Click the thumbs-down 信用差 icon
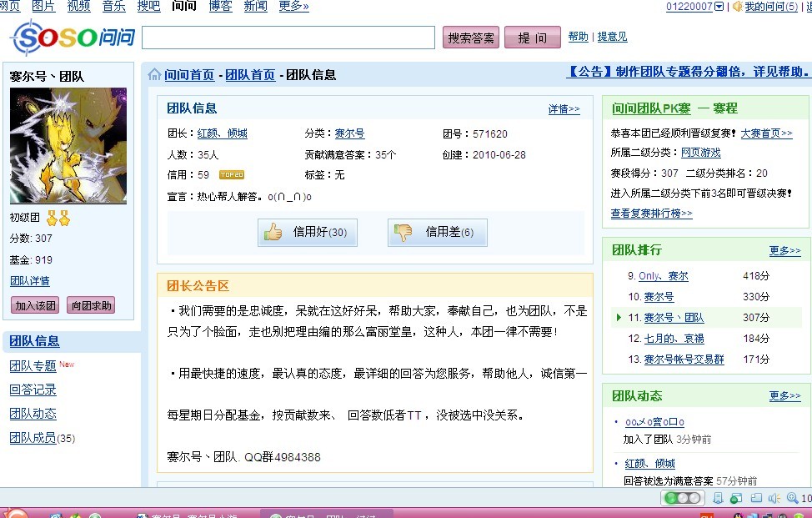812x518 pixels. [x=403, y=232]
